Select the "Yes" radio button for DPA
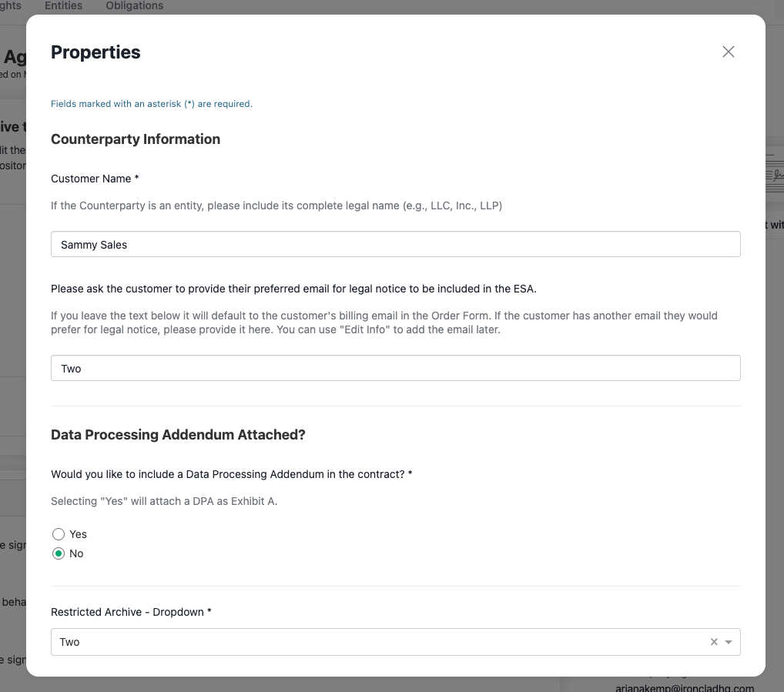 click(x=59, y=534)
